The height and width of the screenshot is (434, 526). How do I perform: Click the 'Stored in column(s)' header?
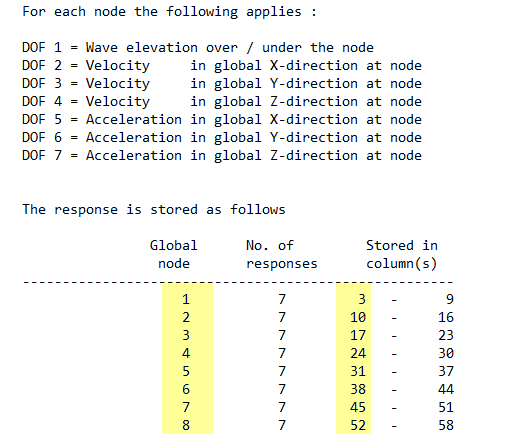coord(402,255)
